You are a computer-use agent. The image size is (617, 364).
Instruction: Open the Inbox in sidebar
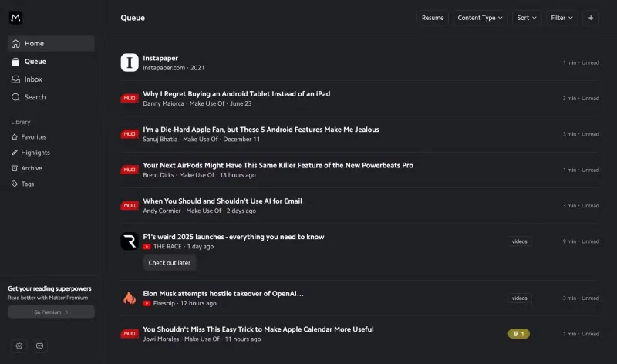(x=51, y=79)
